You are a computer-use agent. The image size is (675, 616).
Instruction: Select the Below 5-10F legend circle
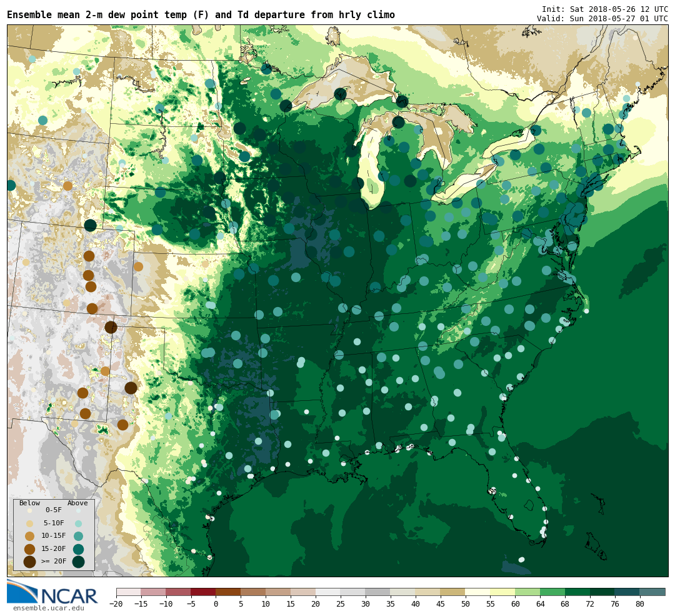[x=29, y=523]
